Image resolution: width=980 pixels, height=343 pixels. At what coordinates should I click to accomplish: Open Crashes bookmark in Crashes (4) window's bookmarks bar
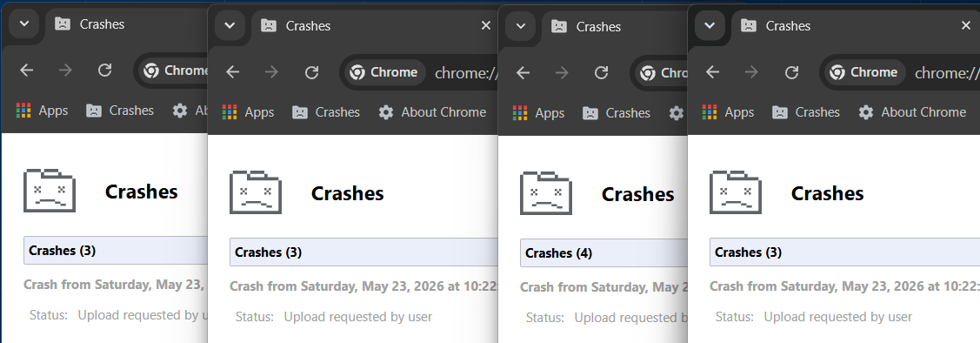click(617, 113)
